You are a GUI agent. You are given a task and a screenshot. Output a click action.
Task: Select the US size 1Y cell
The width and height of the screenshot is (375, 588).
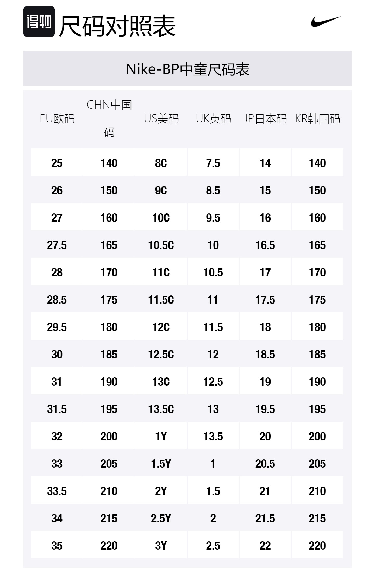pos(161,437)
